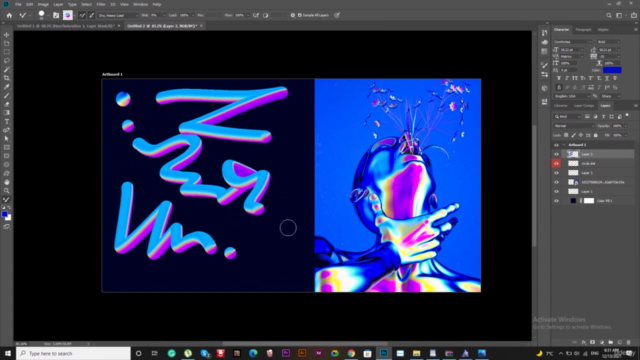
Task: Collapse the Artboard 1 group
Action: pyautogui.click(x=564, y=145)
